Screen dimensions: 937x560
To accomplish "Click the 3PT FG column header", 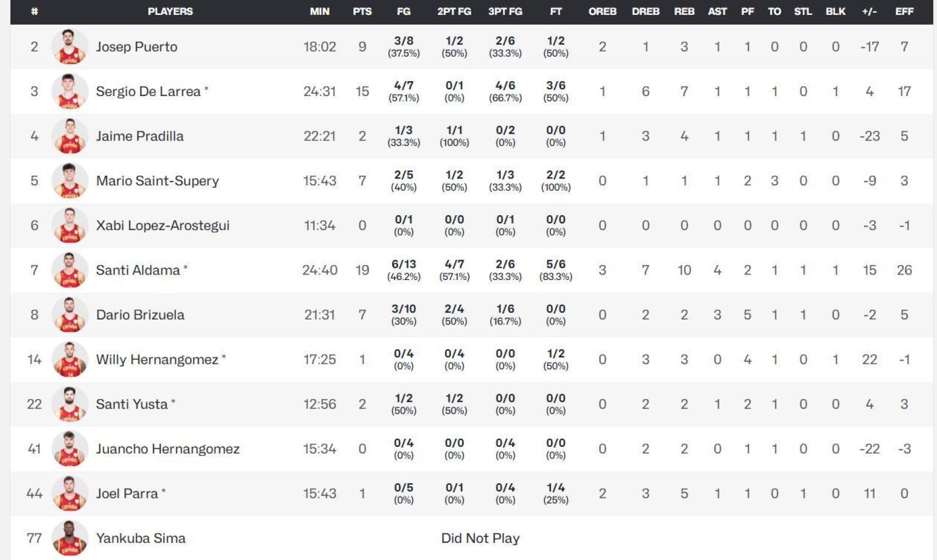I will pyautogui.click(x=505, y=12).
